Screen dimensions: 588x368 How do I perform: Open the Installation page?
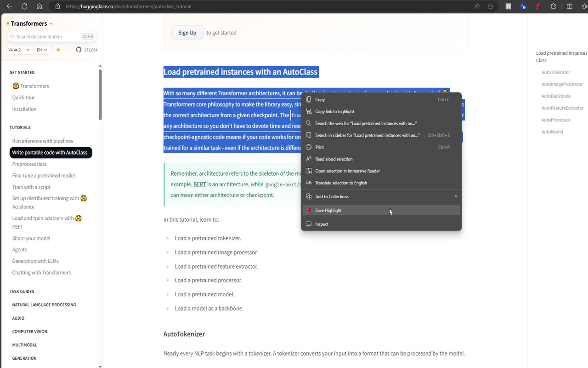(24, 109)
